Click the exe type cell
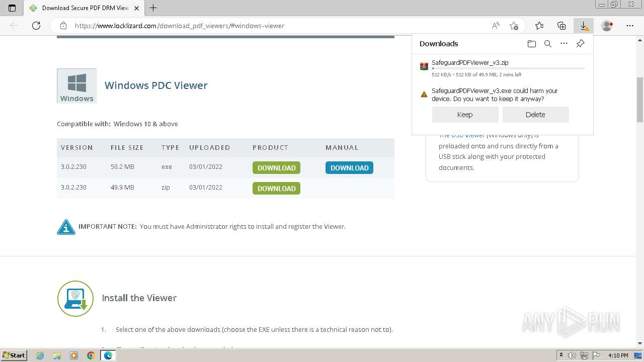 point(167,167)
